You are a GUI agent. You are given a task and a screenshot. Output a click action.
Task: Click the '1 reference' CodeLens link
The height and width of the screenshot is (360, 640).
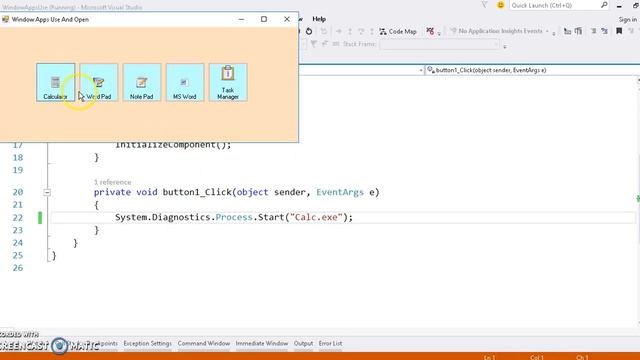pyautogui.click(x=112, y=182)
